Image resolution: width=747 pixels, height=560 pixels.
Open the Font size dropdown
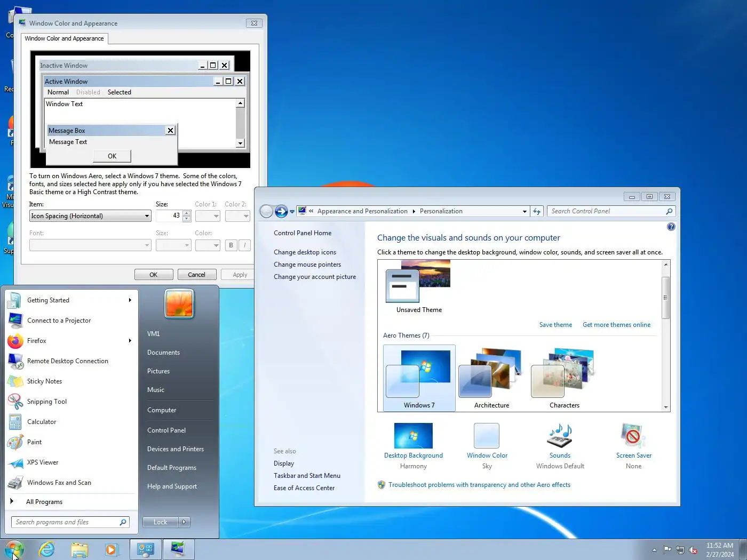pyautogui.click(x=173, y=245)
